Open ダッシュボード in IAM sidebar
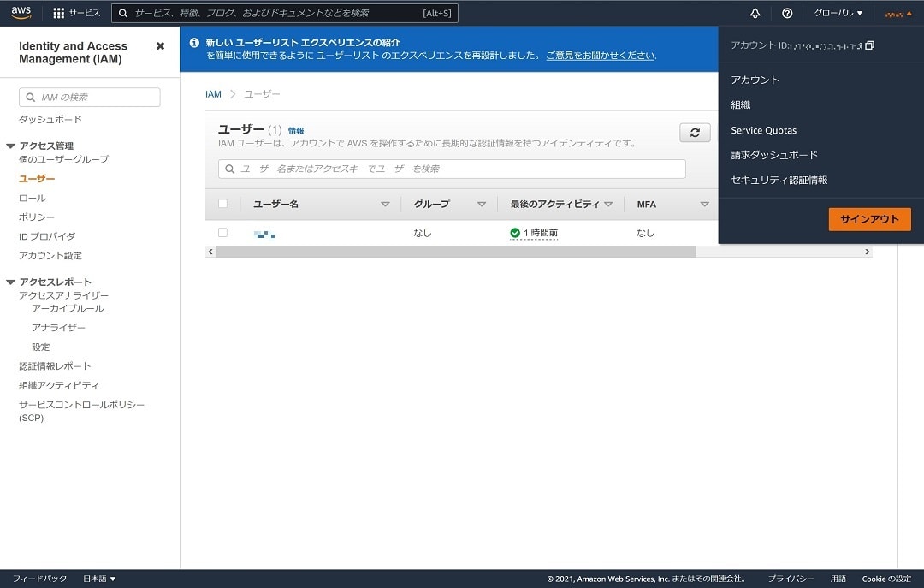 click(x=50, y=120)
